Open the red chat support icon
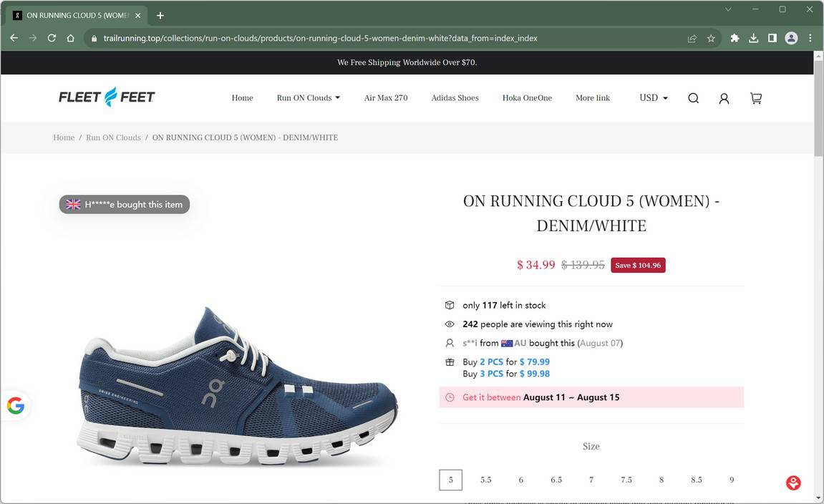Viewport: 824px width, 504px height. [793, 483]
